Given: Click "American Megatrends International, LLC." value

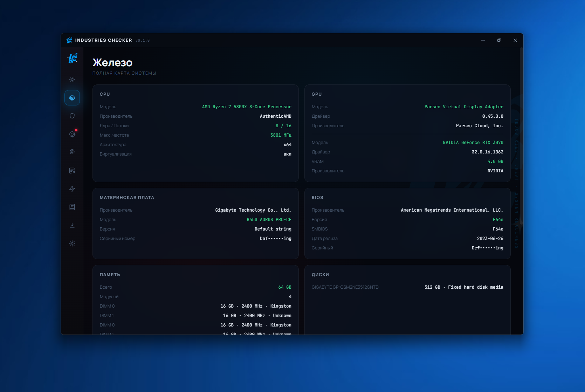Looking at the screenshot, I should click(x=452, y=210).
